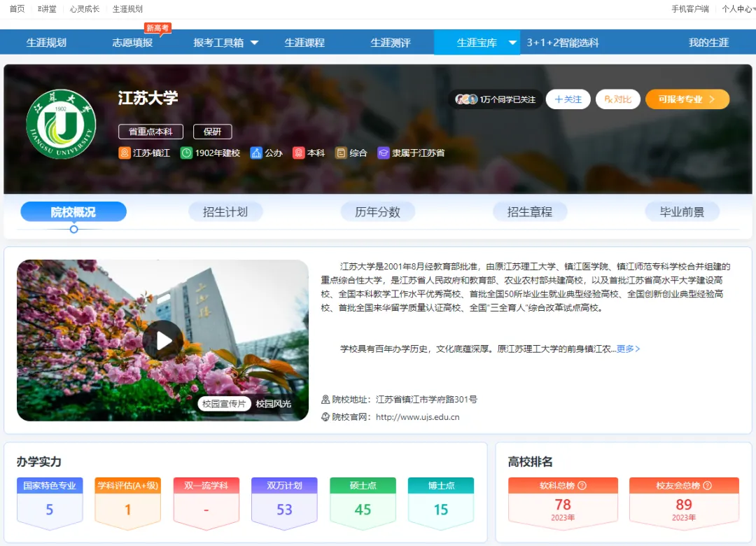Click the 江苏大学 school name heading

(148, 98)
